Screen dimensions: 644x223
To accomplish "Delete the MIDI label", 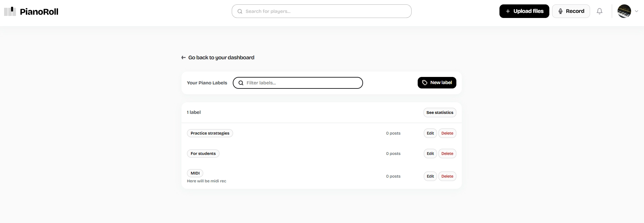I will coord(447,176).
